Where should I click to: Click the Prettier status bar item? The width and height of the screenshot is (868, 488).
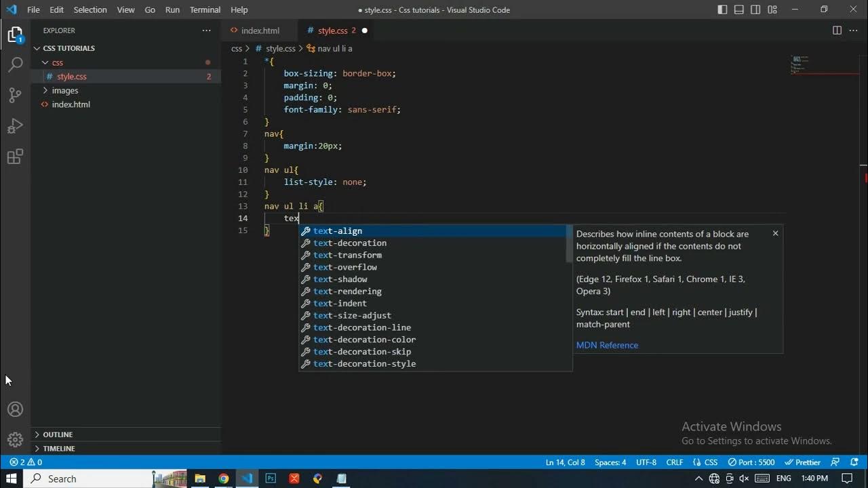coord(802,462)
